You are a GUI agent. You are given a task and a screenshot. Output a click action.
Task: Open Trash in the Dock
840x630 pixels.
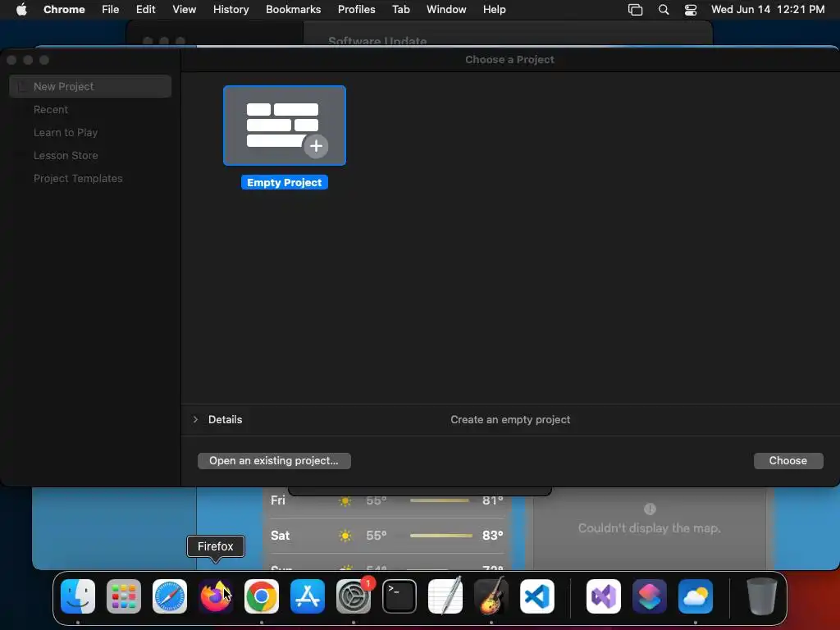pos(762,596)
